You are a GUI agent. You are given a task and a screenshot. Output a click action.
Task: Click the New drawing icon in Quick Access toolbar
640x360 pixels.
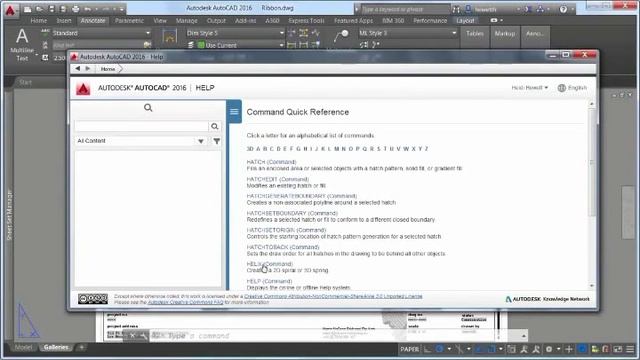[x=27, y=9]
